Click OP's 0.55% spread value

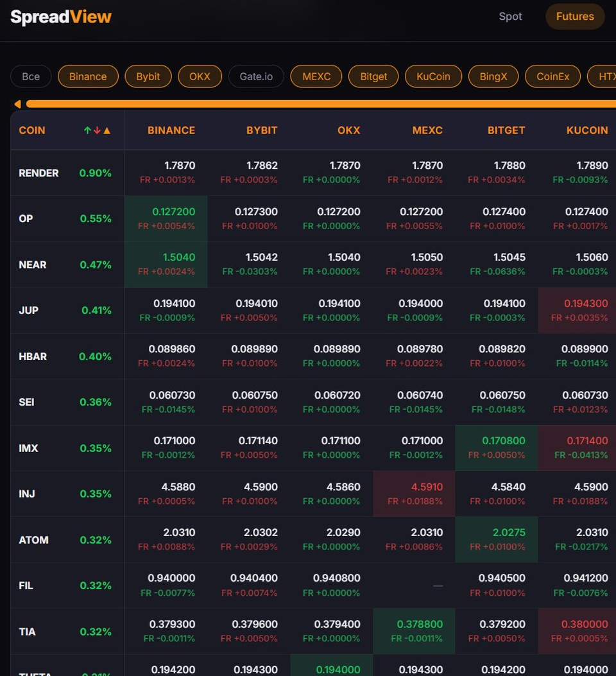tap(96, 218)
